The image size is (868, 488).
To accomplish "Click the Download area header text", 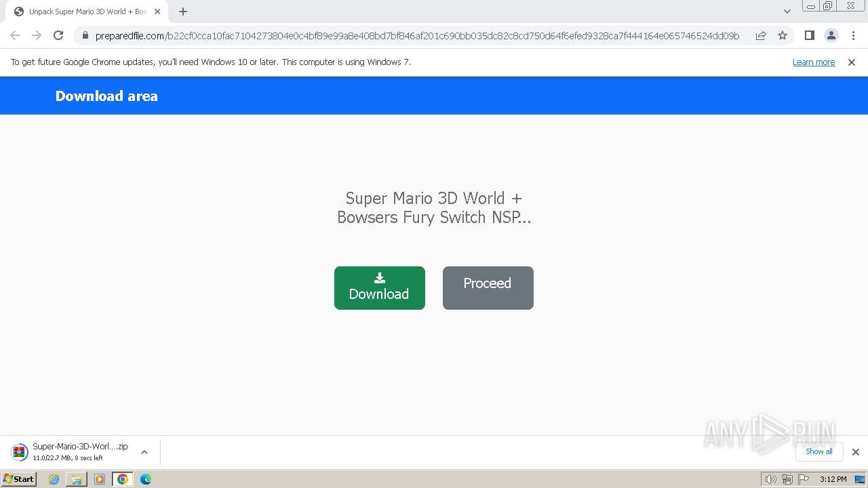I will point(106,96).
